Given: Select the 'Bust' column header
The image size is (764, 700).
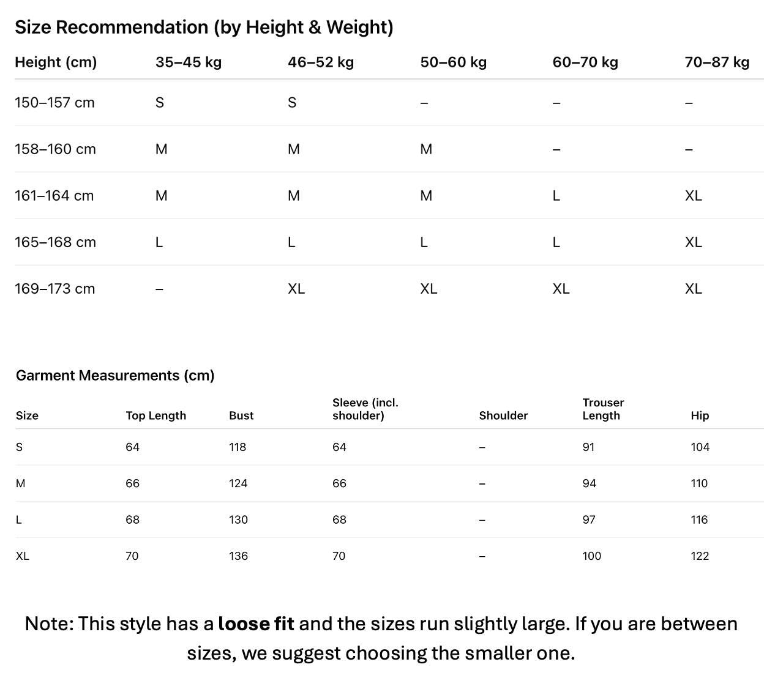Looking at the screenshot, I should (x=241, y=415).
